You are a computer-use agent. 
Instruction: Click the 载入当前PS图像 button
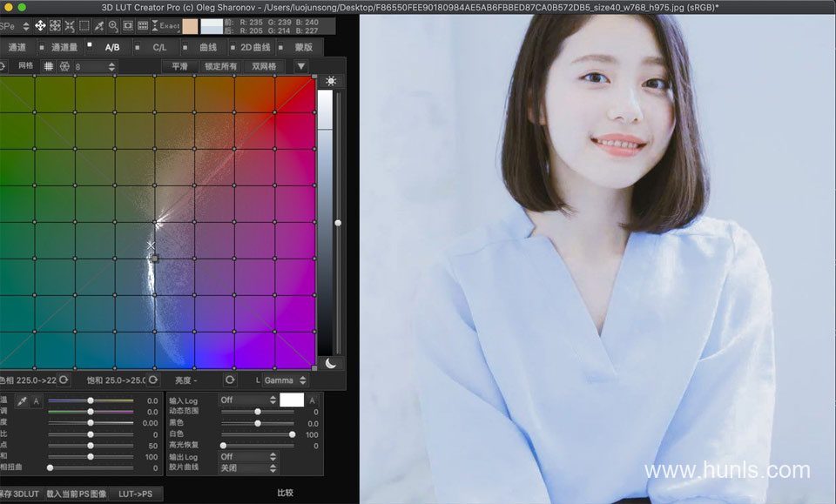(x=77, y=494)
